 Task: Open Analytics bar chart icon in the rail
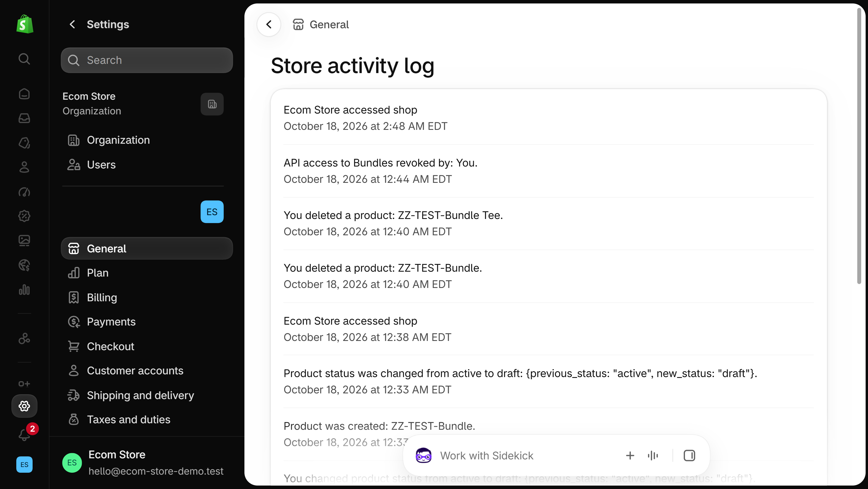24,290
